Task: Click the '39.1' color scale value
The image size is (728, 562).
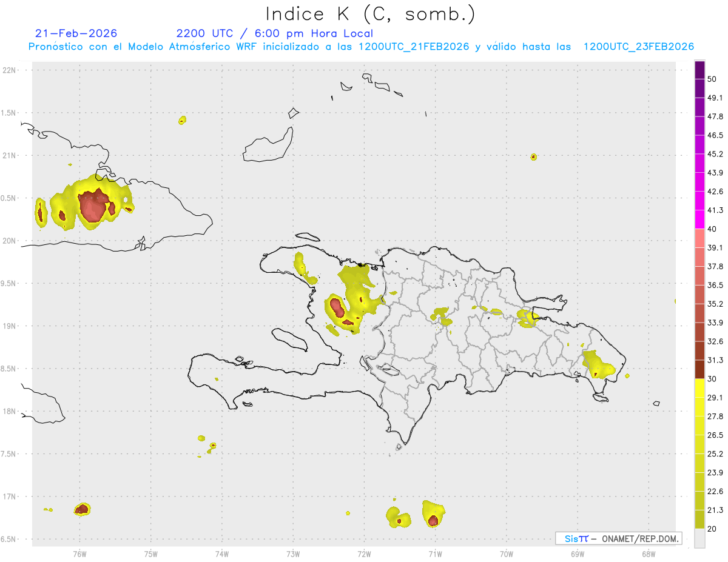Action: click(715, 247)
